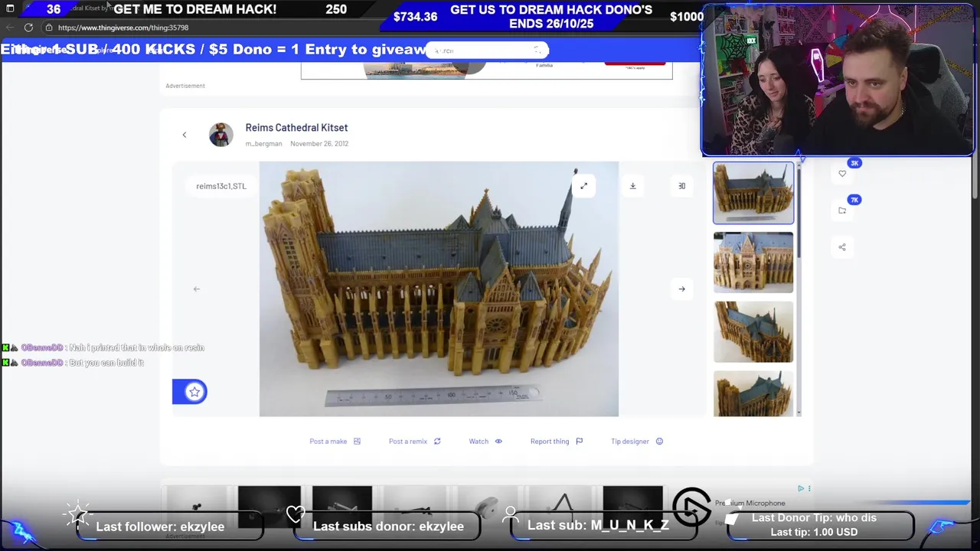Watch this thing
Image resolution: width=980 pixels, height=551 pixels.
pos(485,442)
